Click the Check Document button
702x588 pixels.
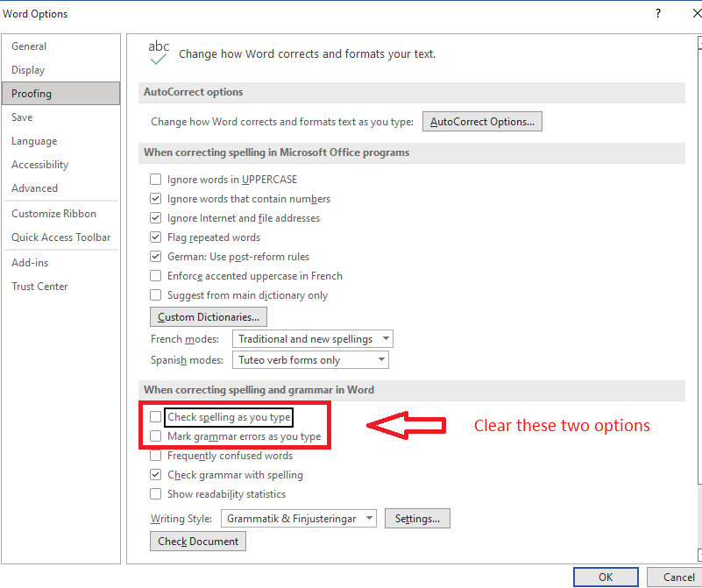[x=198, y=542]
